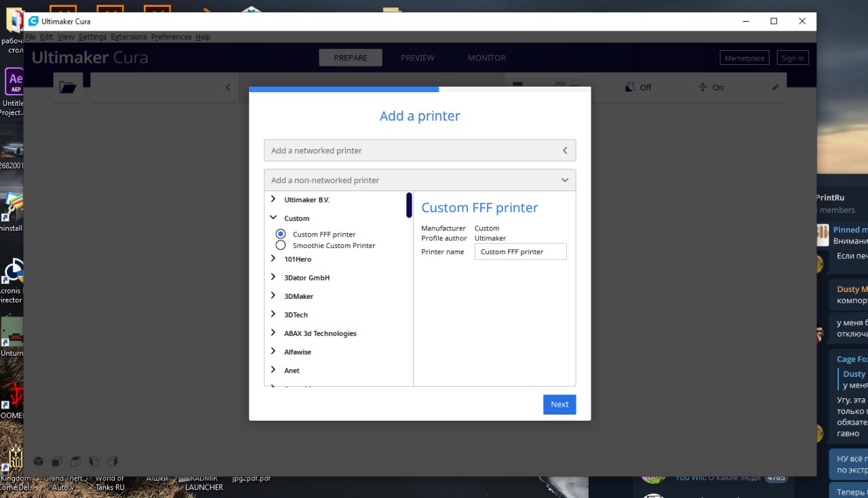This screenshot has height=498, width=868.
Task: Select the 3D perspective view cube
Action: (39, 461)
